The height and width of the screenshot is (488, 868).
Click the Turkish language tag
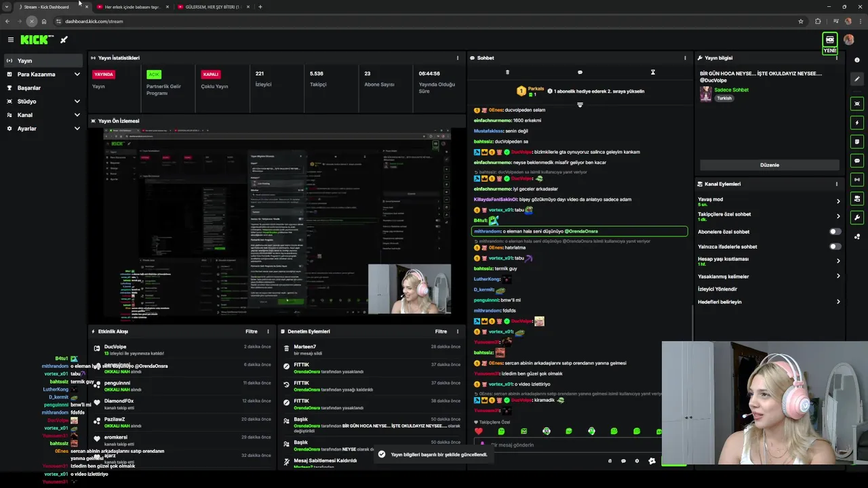tap(724, 98)
